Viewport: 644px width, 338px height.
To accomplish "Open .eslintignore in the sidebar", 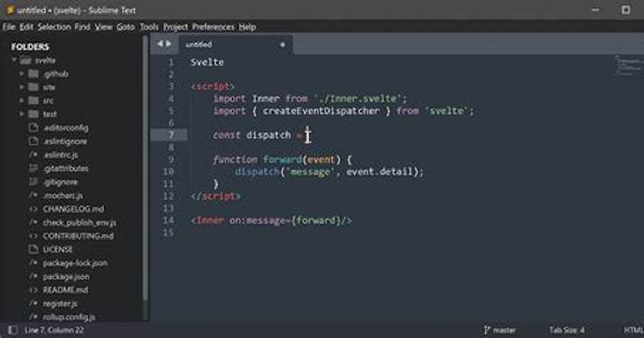I will coord(65,142).
